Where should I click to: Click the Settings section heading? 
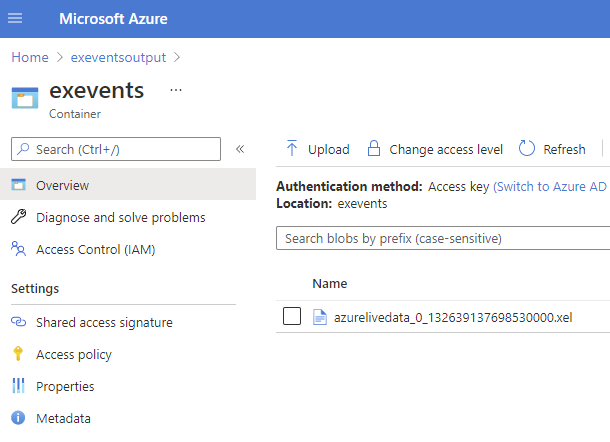point(35,289)
